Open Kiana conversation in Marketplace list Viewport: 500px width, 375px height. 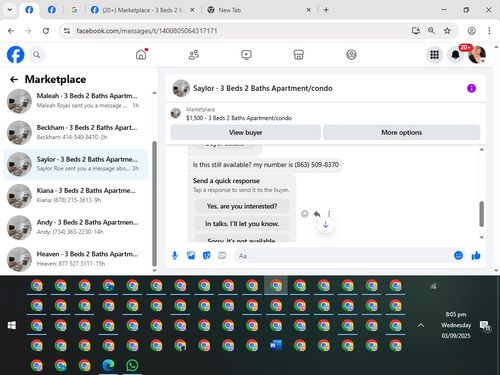click(x=76, y=196)
